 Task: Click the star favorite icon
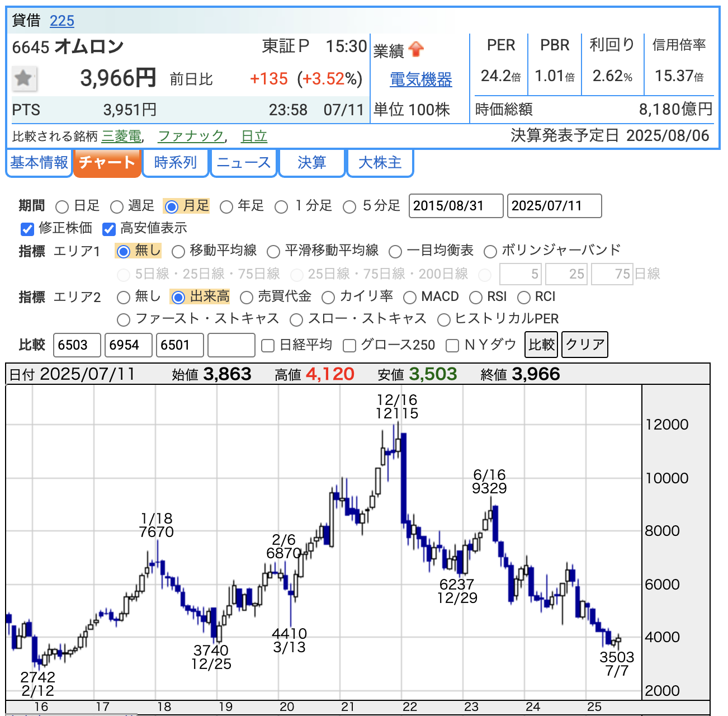pyautogui.click(x=24, y=78)
